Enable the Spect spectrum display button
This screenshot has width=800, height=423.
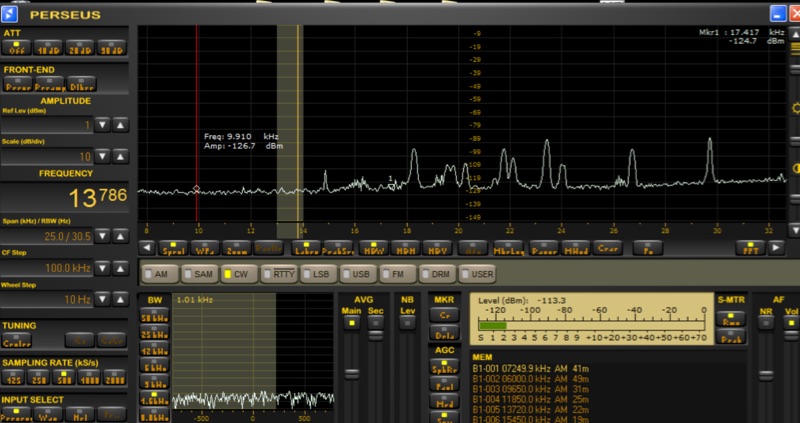pyautogui.click(x=172, y=248)
